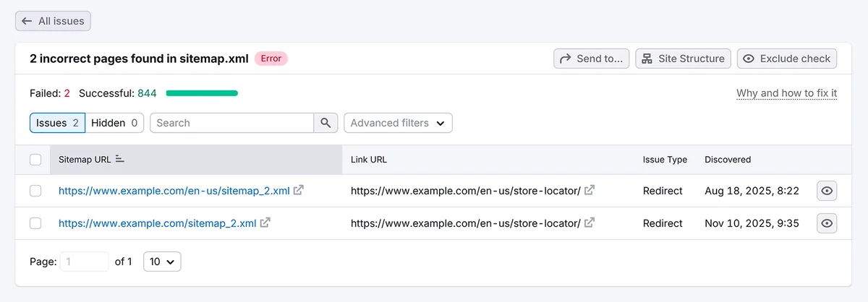Check the en-us/sitemap_2.xml row checkbox
The height and width of the screenshot is (302, 868).
pyautogui.click(x=35, y=191)
